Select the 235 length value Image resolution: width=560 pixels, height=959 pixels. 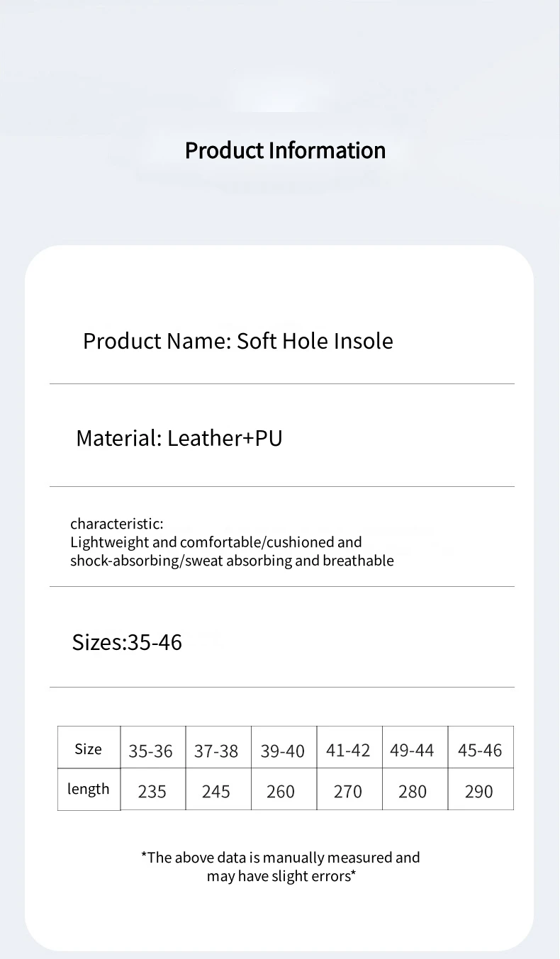pos(152,792)
